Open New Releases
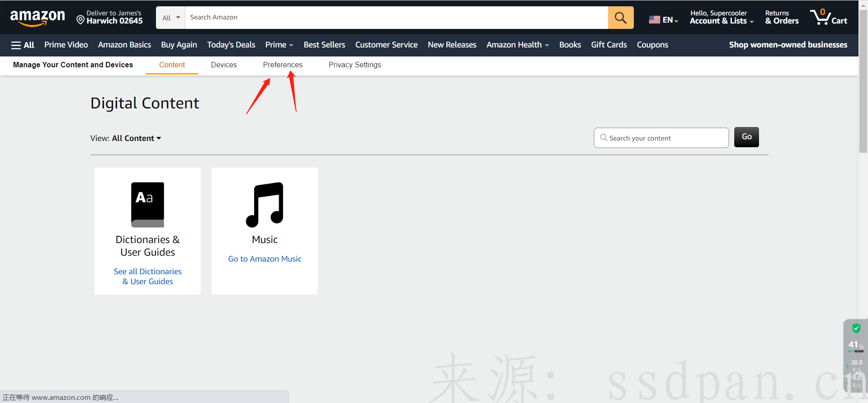The height and width of the screenshot is (403, 868). click(452, 45)
